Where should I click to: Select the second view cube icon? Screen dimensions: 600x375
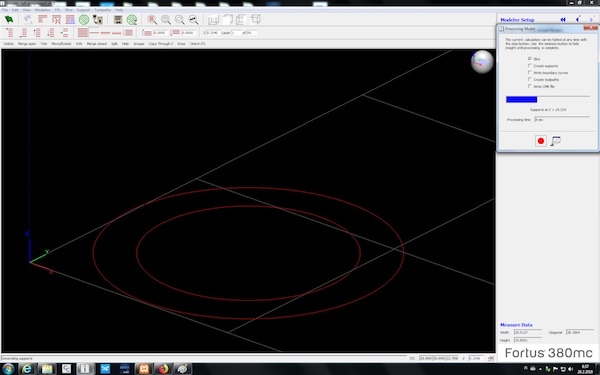(227, 19)
